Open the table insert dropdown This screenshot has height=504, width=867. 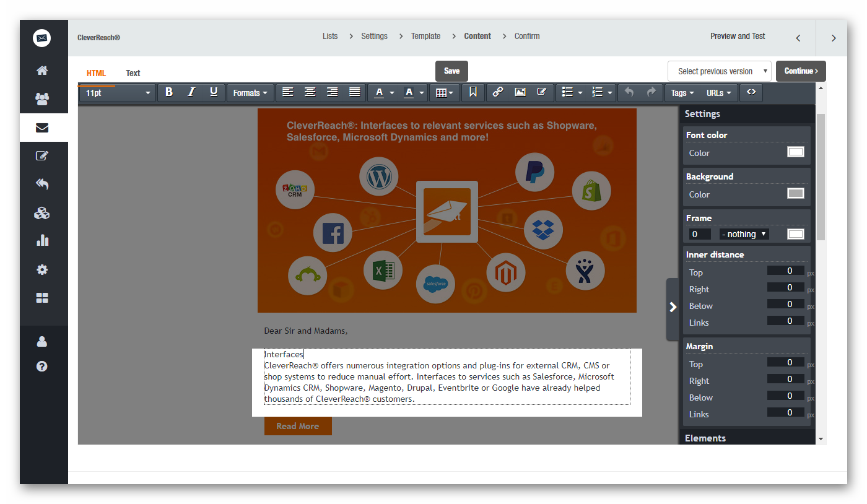coord(444,93)
